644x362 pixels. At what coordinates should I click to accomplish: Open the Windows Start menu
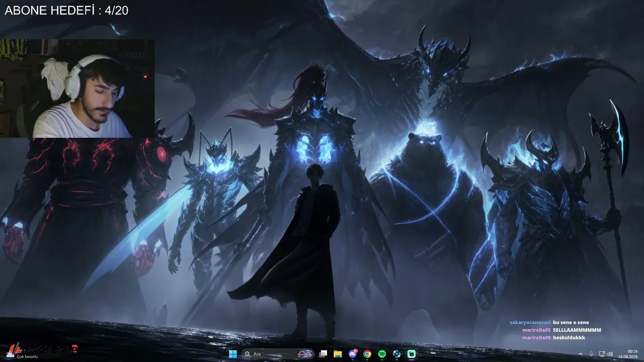coord(233,354)
